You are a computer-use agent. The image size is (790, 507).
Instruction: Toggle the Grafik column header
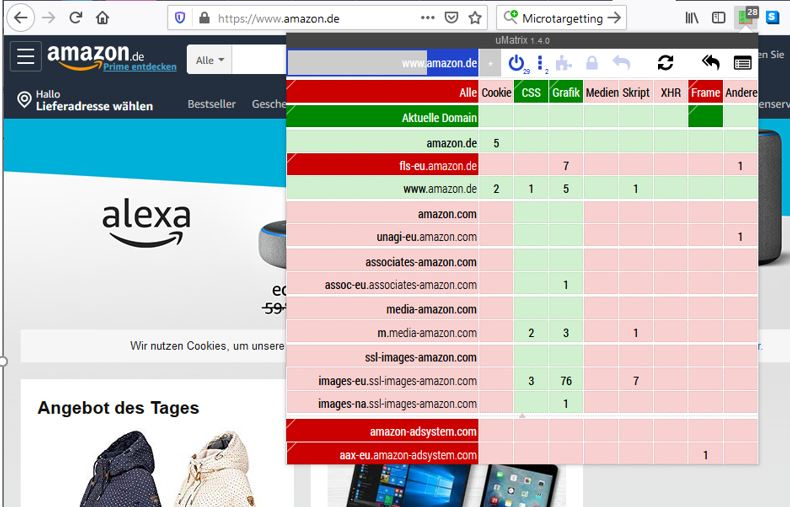coord(566,92)
